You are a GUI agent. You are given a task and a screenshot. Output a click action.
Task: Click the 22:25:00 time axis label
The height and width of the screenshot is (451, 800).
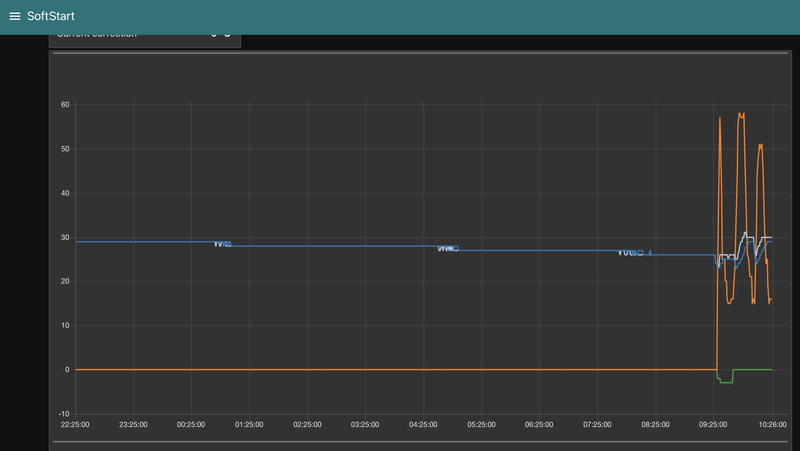coord(75,424)
